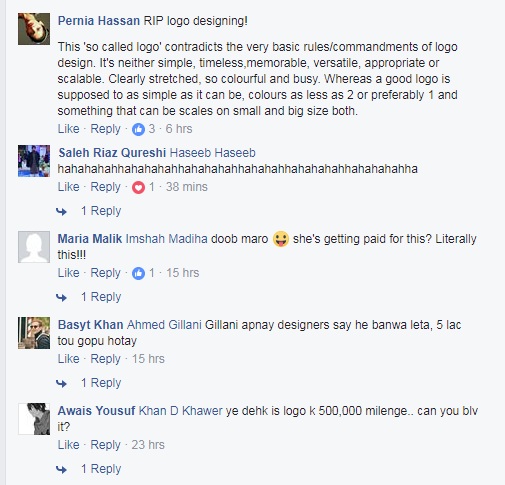Expand 1 Reply under Saleh Riaz Qureshi's comment

click(x=101, y=211)
